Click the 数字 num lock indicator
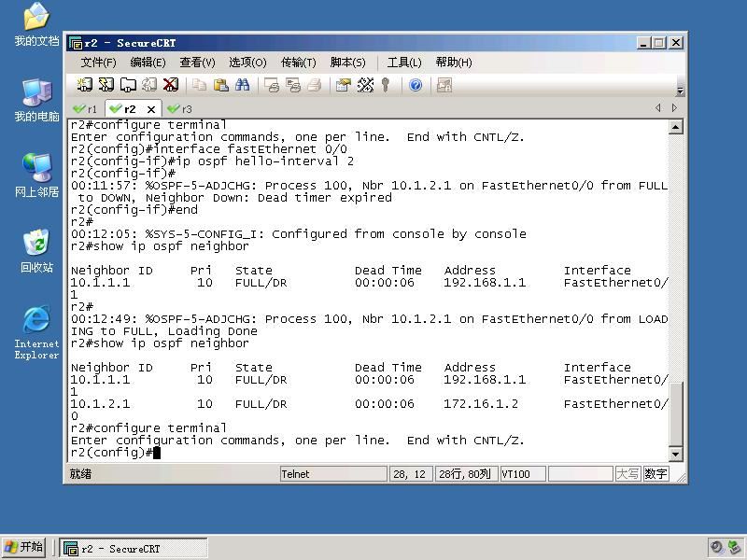The height and width of the screenshot is (560, 747). pyautogui.click(x=656, y=474)
